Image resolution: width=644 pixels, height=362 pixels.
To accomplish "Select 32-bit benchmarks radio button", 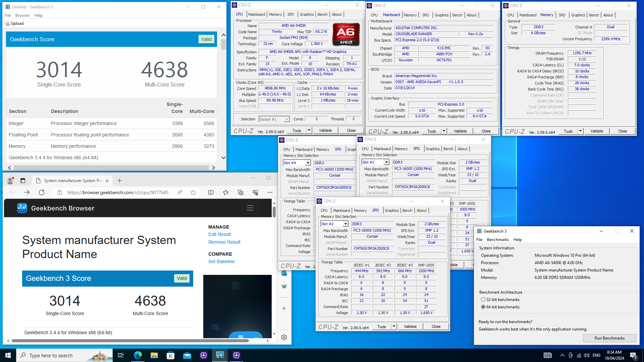I will pyautogui.click(x=483, y=300).
